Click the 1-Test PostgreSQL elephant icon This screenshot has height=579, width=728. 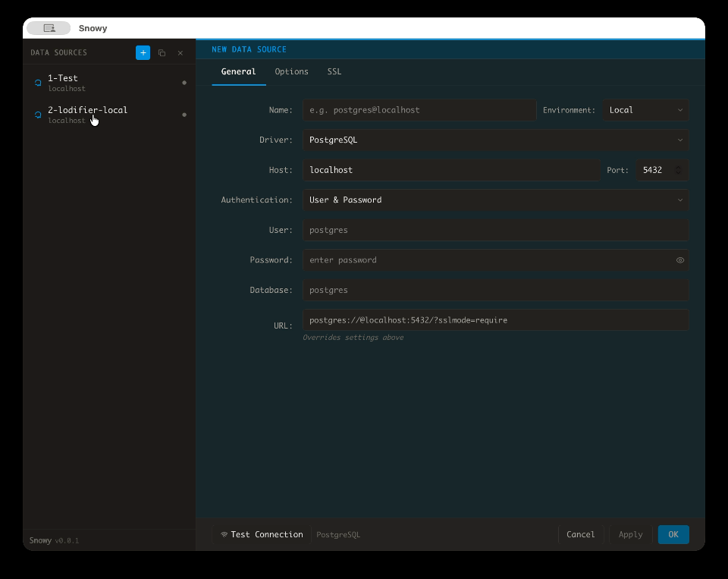[x=38, y=83]
